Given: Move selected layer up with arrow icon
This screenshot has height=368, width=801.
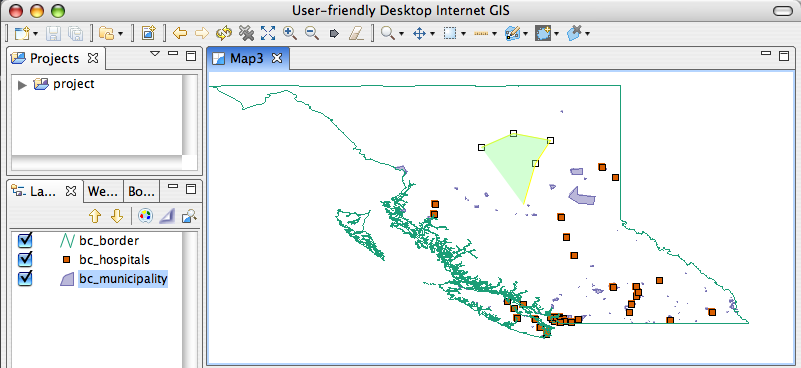Looking at the screenshot, I should tap(95, 216).
